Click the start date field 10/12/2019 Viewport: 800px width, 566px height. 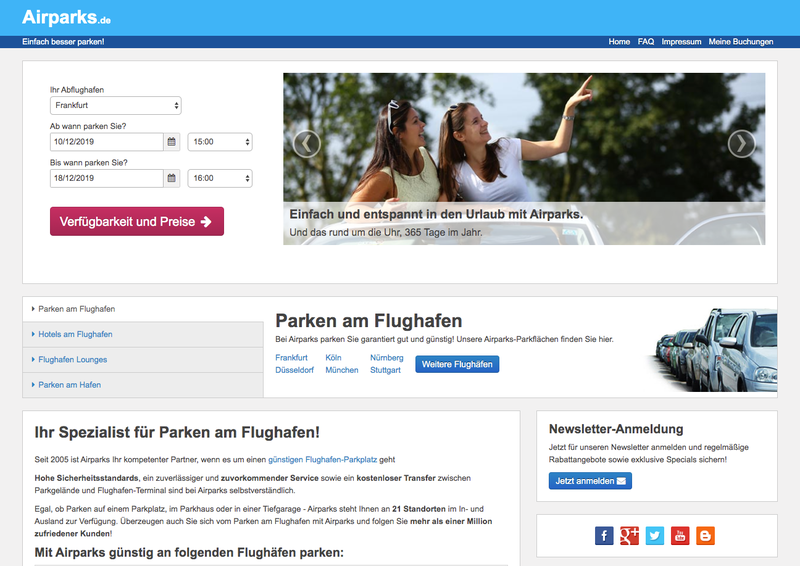(x=107, y=142)
